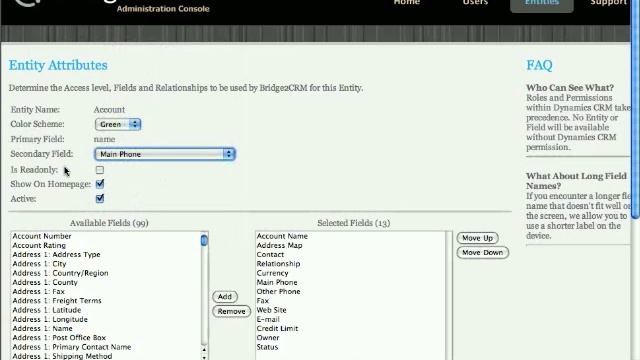The image size is (640, 360).
Task: Open the Color Scheme dropdown set to Green
Action: pyautogui.click(x=118, y=124)
